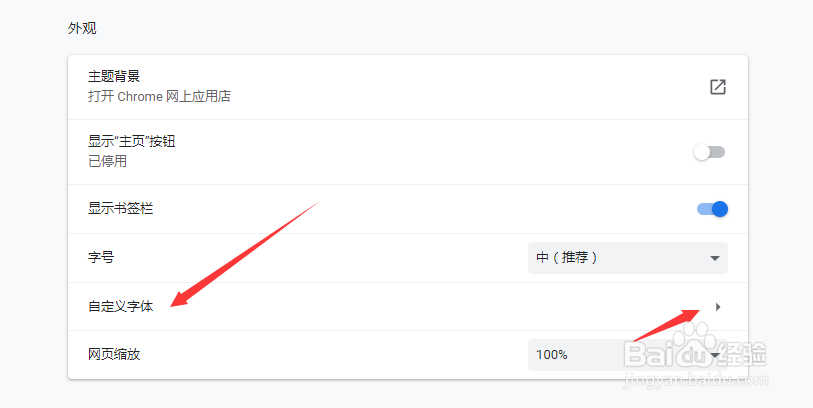The width and height of the screenshot is (813, 408).
Task: Open the 自定义字体 settings entry label
Action: (x=121, y=306)
